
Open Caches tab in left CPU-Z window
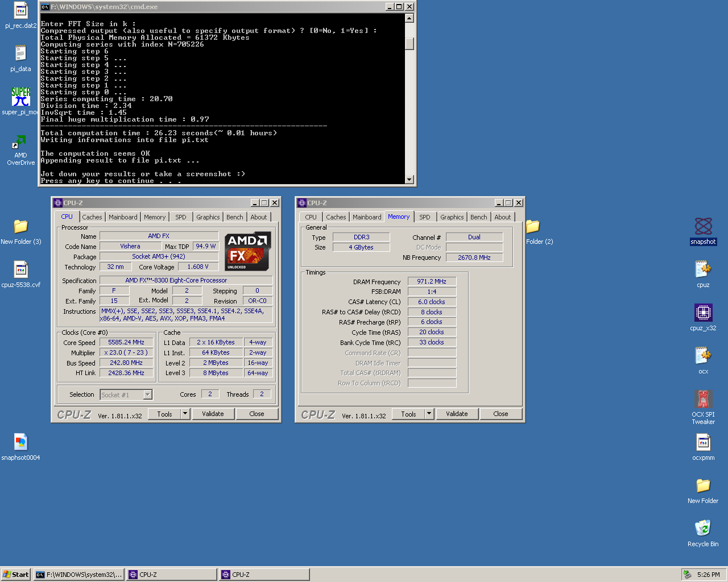point(92,217)
